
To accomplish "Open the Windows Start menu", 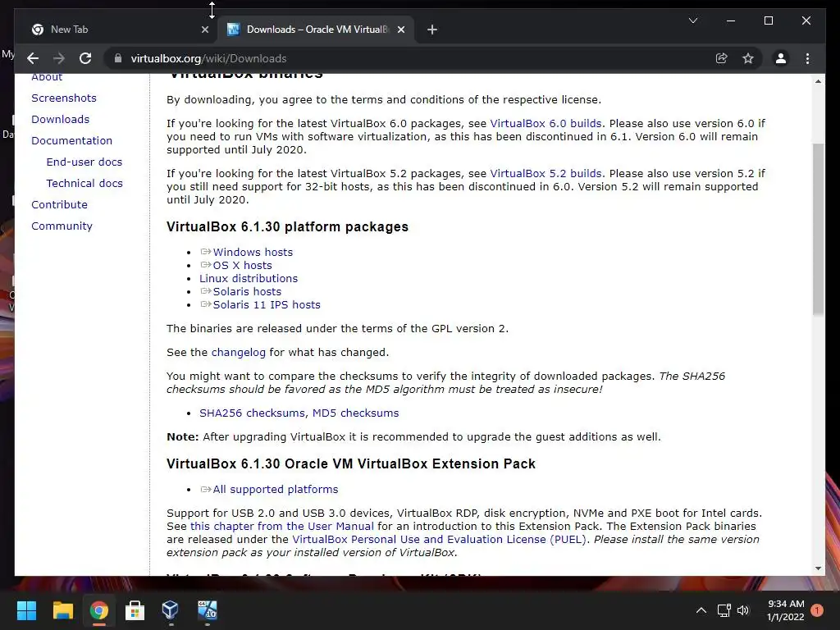I will (26, 610).
